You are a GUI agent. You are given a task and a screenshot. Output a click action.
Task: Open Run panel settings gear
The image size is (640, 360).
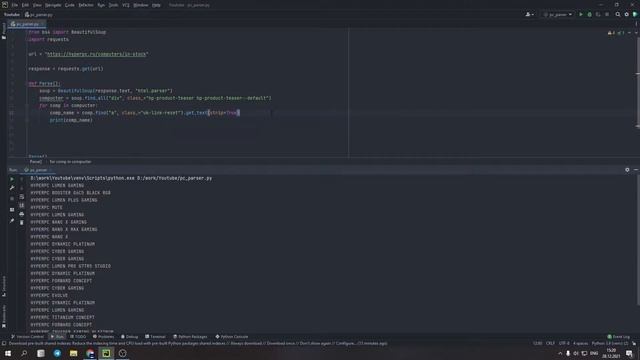pyautogui.click(x=627, y=170)
